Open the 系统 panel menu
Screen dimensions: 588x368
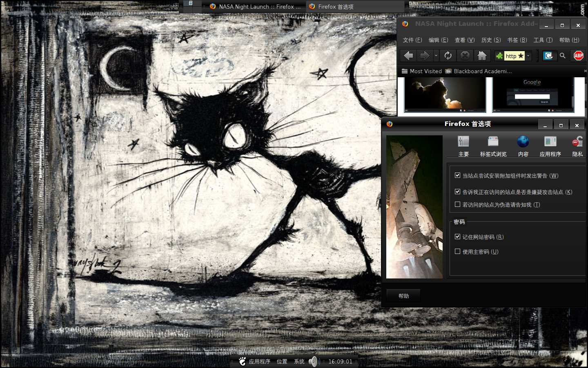[299, 361]
